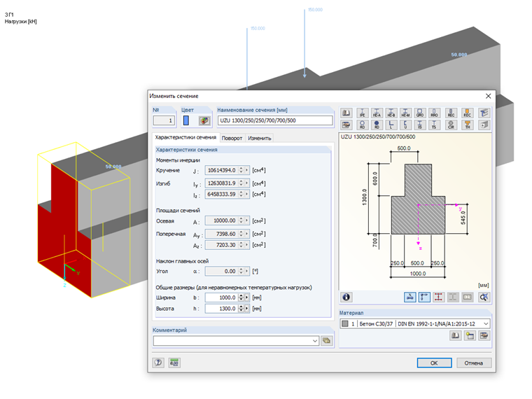
Task: Select the L angle profile icon
Action: pyautogui.click(x=391, y=125)
